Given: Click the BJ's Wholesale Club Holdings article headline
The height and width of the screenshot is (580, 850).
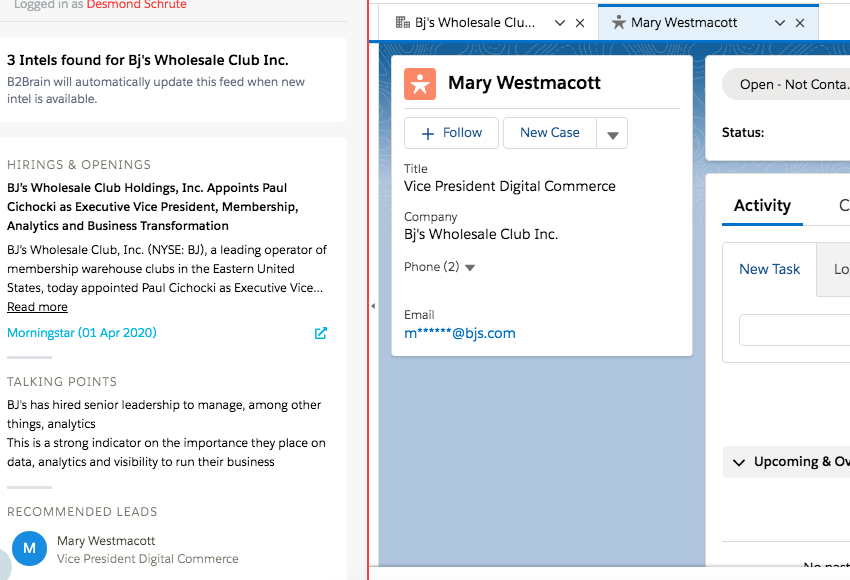Looking at the screenshot, I should [x=153, y=207].
